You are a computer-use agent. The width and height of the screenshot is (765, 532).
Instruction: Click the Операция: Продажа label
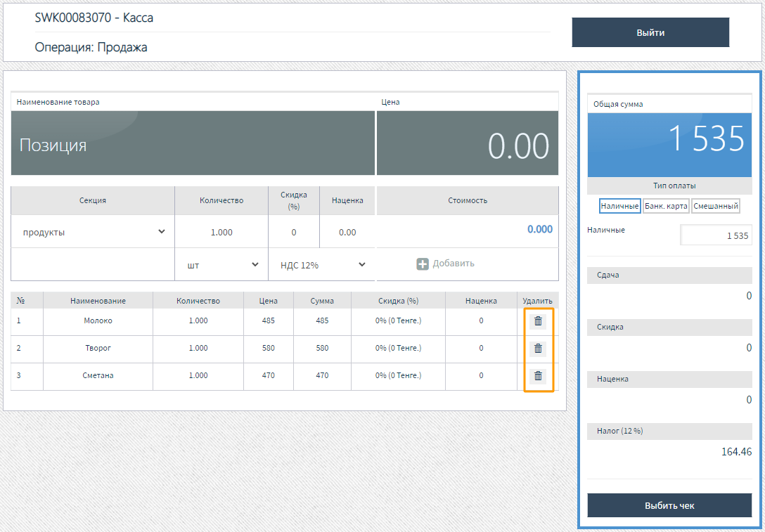click(x=91, y=47)
